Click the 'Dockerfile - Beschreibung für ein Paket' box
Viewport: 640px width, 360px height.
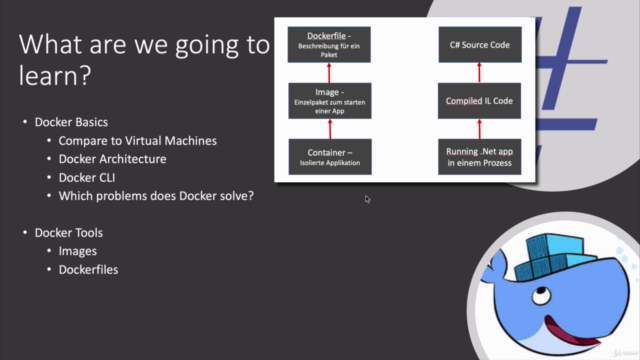click(329, 45)
